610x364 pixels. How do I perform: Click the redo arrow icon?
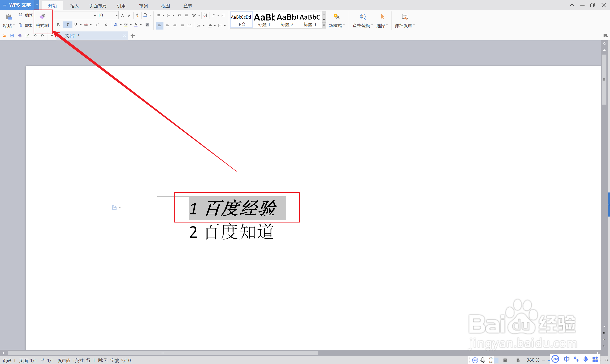click(x=43, y=36)
